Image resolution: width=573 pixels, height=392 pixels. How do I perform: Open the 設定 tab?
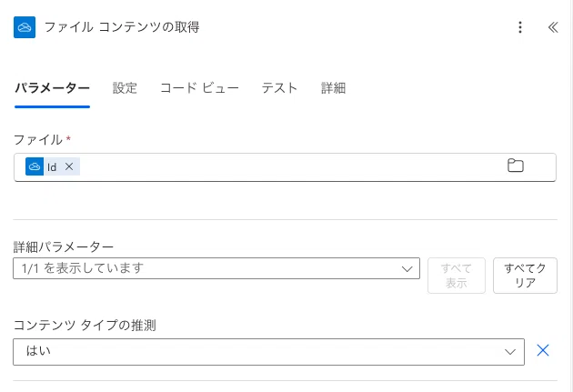pos(125,88)
